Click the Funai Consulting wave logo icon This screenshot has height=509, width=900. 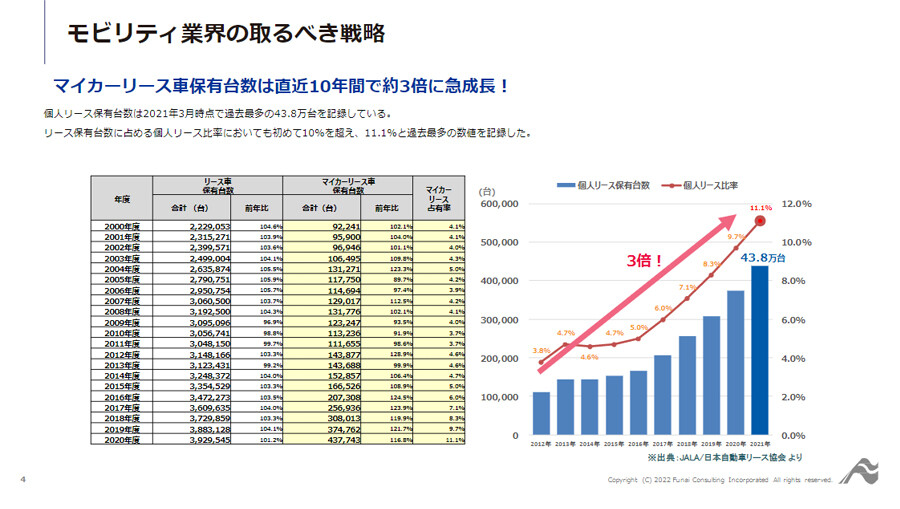(x=860, y=472)
